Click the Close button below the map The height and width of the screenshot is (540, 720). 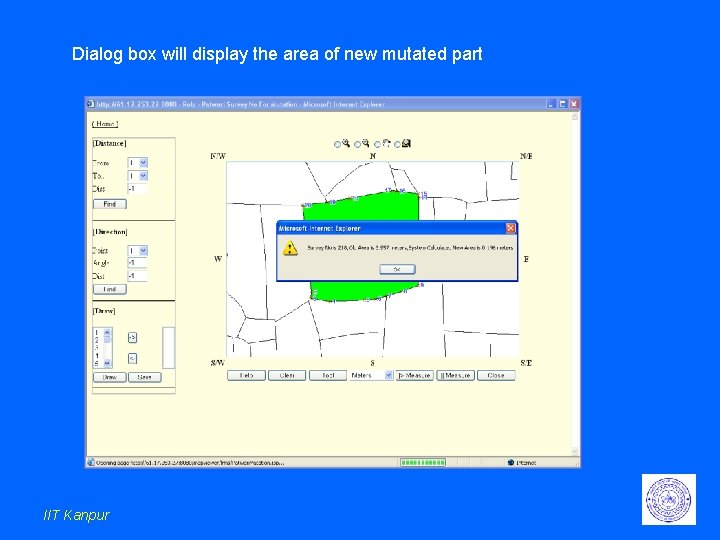coord(496,376)
